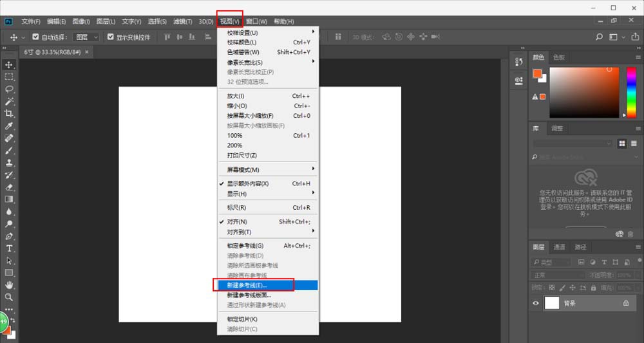Pick a hue on the vertical hue slider
The width and height of the screenshot is (644, 343).
click(x=632, y=92)
